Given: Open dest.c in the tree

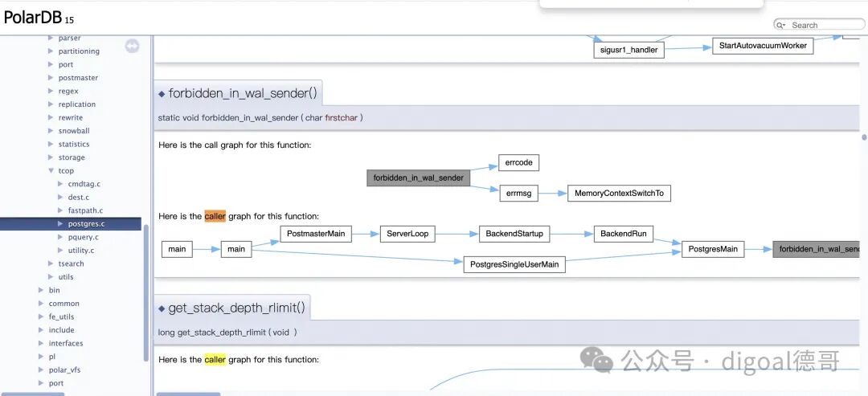Looking at the screenshot, I should [x=78, y=197].
